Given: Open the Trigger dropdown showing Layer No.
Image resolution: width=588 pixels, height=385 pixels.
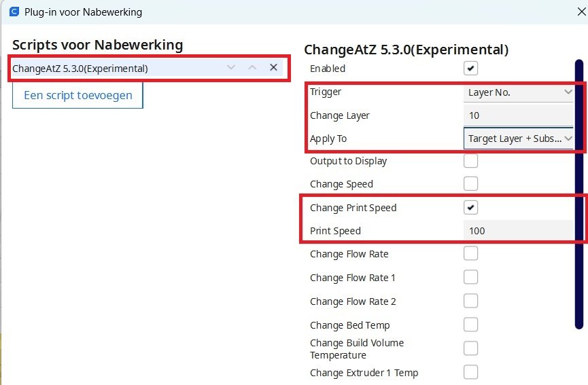Looking at the screenshot, I should [x=519, y=92].
